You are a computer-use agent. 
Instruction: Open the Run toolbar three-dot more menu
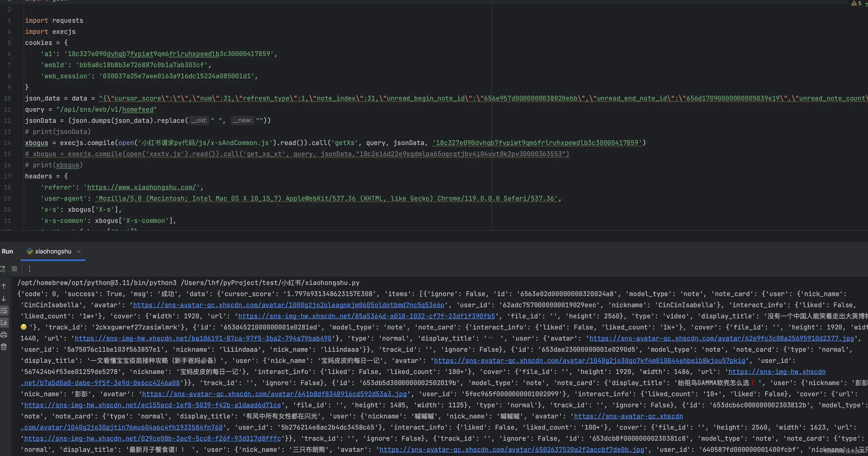30,268
